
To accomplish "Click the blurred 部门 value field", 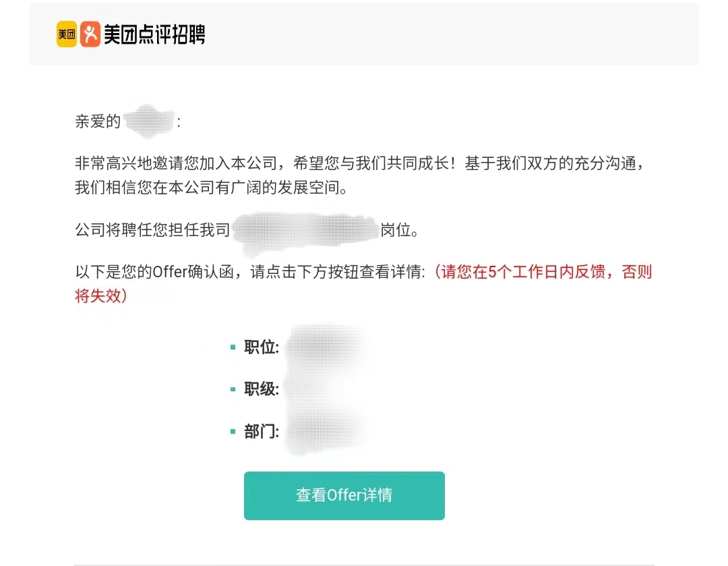I will 330,431.
